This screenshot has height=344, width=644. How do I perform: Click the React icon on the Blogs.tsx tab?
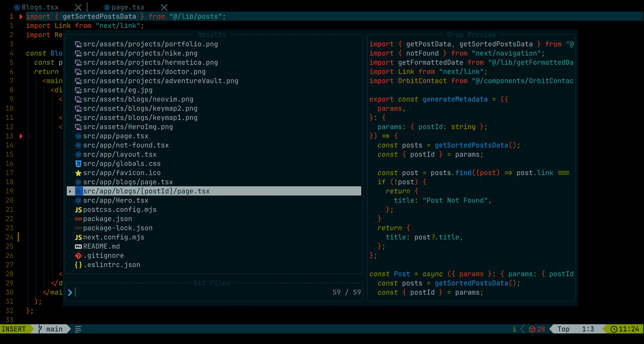point(18,8)
